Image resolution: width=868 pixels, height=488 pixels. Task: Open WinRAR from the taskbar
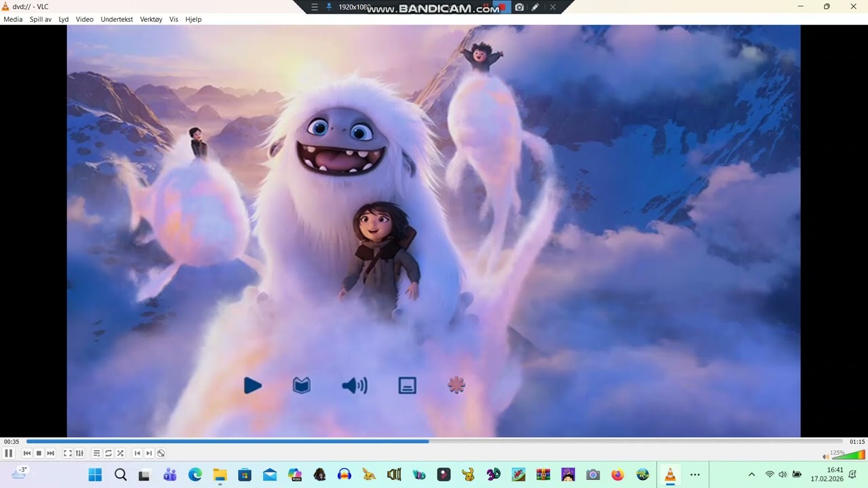click(543, 474)
